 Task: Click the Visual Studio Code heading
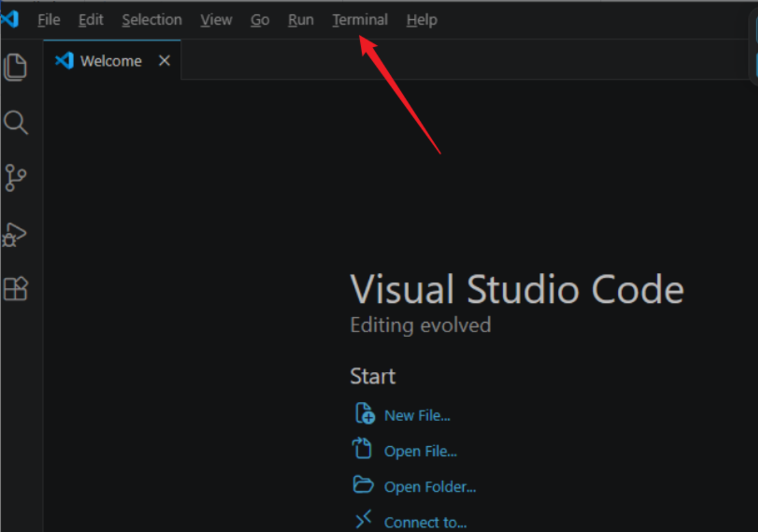[x=517, y=290]
